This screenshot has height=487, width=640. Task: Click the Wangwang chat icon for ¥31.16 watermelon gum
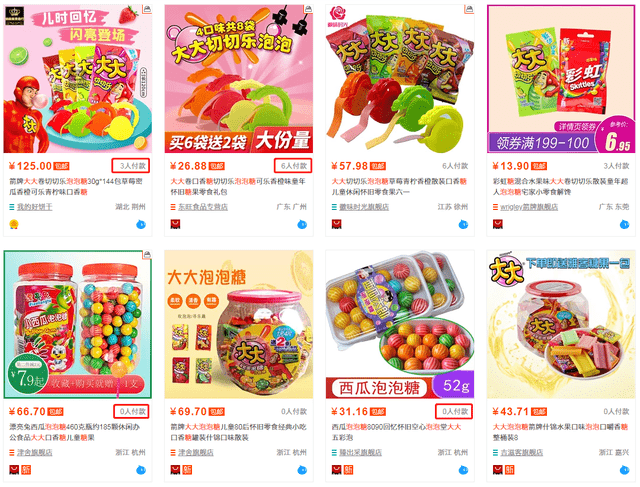pyautogui.click(x=463, y=470)
